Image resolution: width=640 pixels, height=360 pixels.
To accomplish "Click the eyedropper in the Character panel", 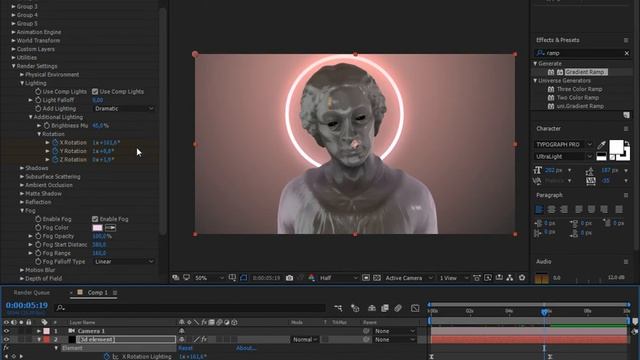I will click(x=602, y=145).
